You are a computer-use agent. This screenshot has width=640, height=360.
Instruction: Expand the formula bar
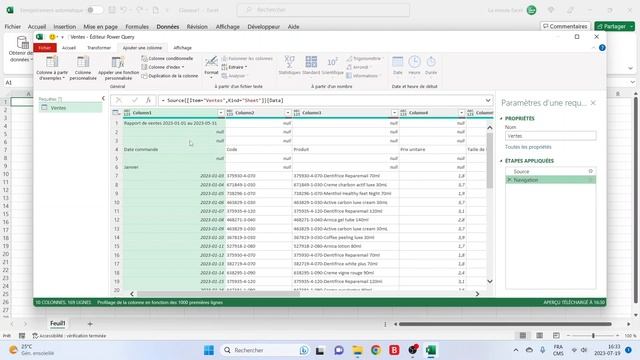pyautogui.click(x=488, y=100)
